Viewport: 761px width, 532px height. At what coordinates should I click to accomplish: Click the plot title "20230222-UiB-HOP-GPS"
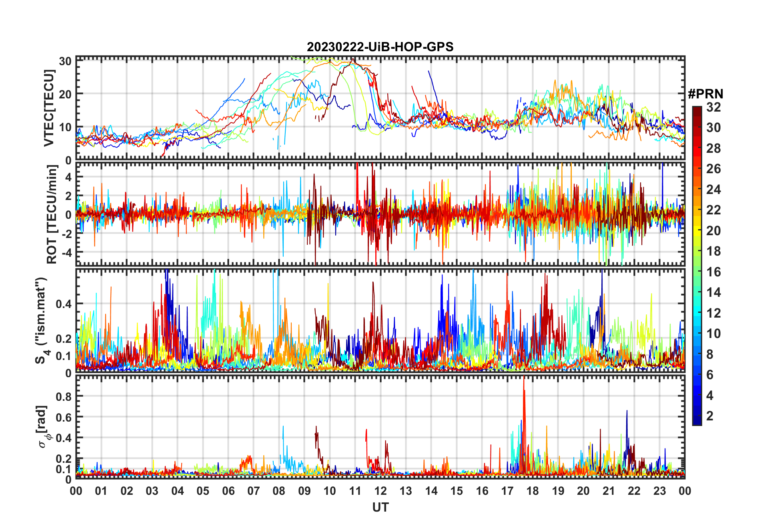point(380,47)
